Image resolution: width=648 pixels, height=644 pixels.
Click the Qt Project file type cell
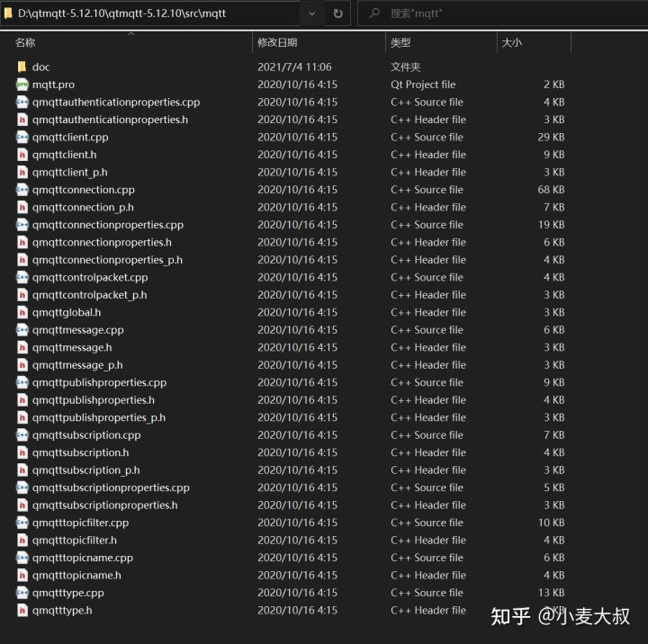[423, 85]
